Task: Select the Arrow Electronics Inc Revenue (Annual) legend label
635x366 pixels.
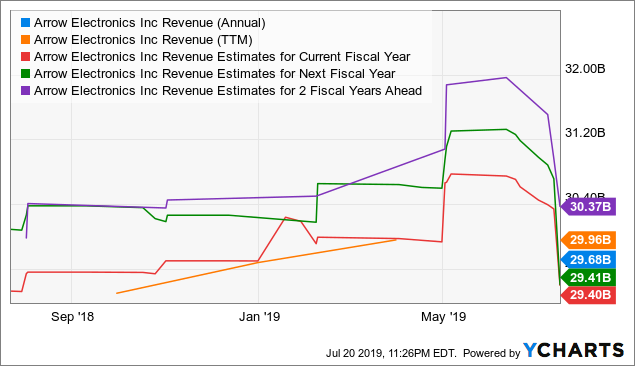Action: click(149, 23)
